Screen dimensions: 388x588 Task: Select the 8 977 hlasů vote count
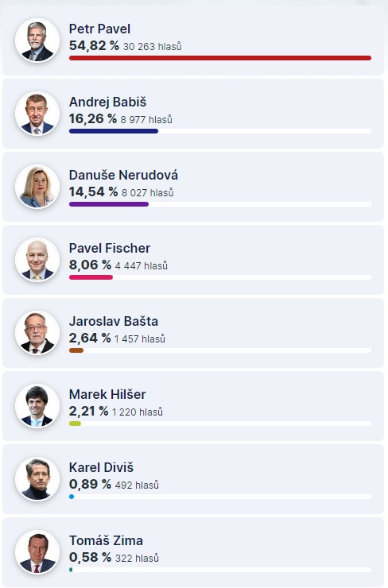[x=146, y=120]
